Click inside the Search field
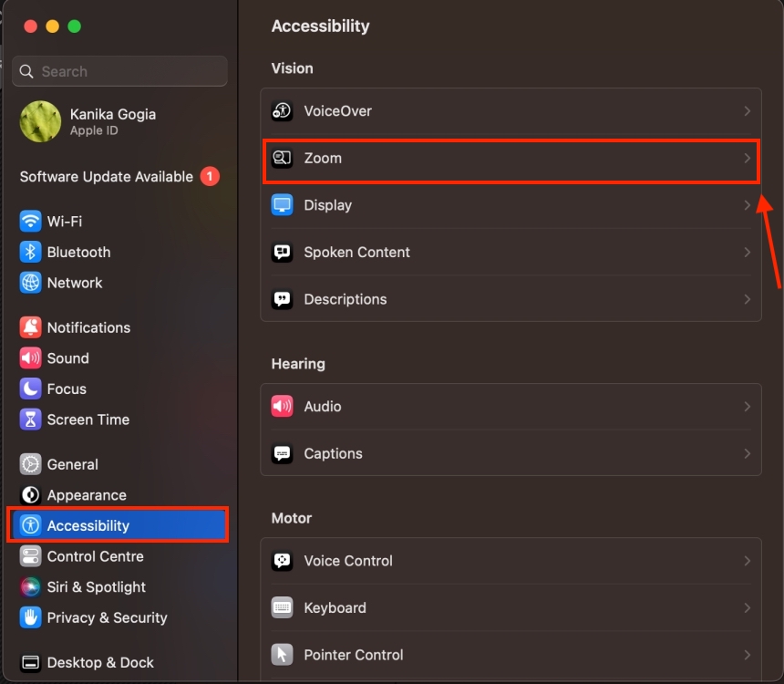This screenshot has width=784, height=684. pyautogui.click(x=119, y=71)
